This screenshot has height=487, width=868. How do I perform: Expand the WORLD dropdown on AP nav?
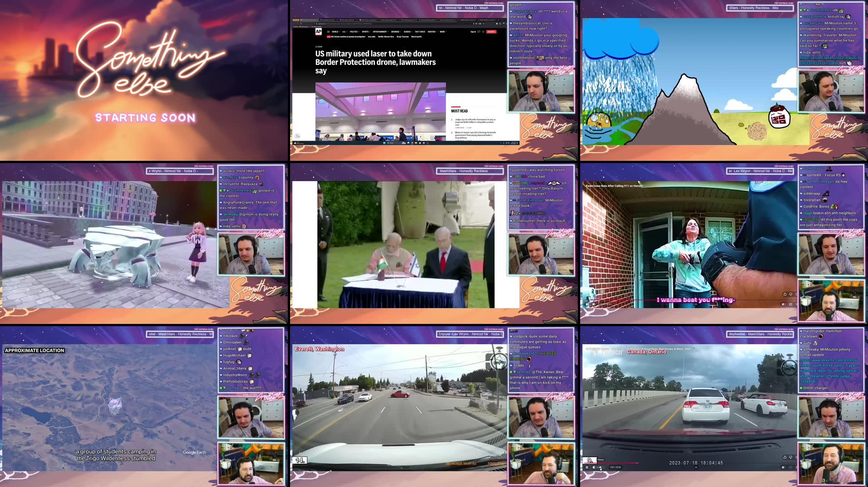coord(339,32)
